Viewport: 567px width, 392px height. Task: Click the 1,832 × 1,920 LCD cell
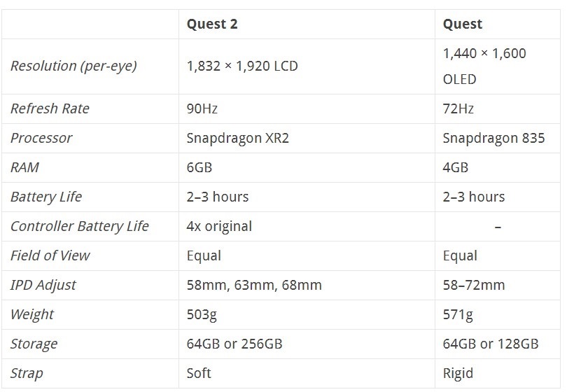pyautogui.click(x=242, y=66)
